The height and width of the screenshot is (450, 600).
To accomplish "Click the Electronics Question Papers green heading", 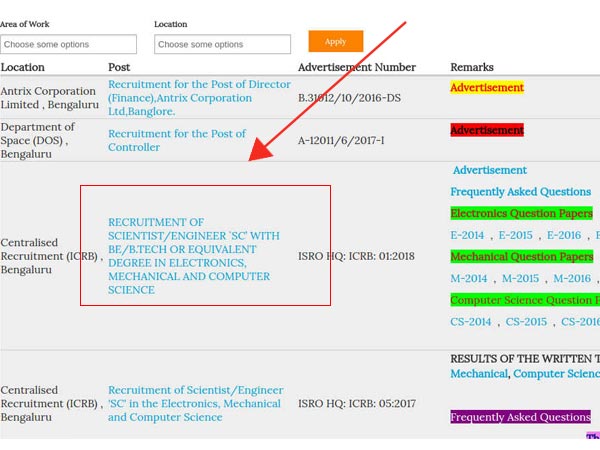I will 521,213.
